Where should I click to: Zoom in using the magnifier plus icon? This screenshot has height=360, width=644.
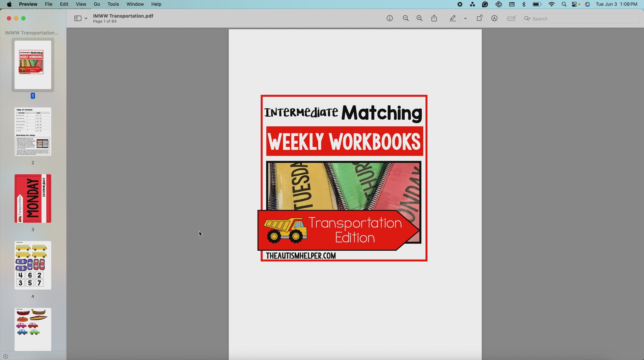pos(419,19)
